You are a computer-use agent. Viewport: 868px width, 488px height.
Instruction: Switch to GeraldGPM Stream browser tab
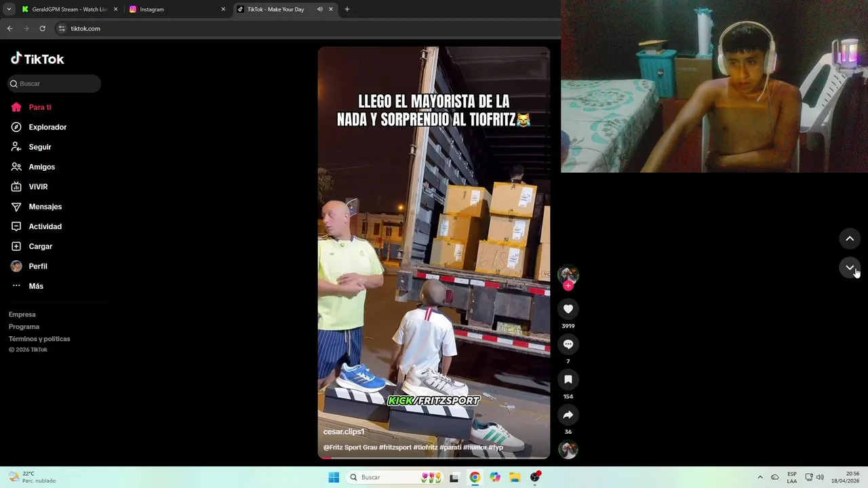(x=69, y=9)
